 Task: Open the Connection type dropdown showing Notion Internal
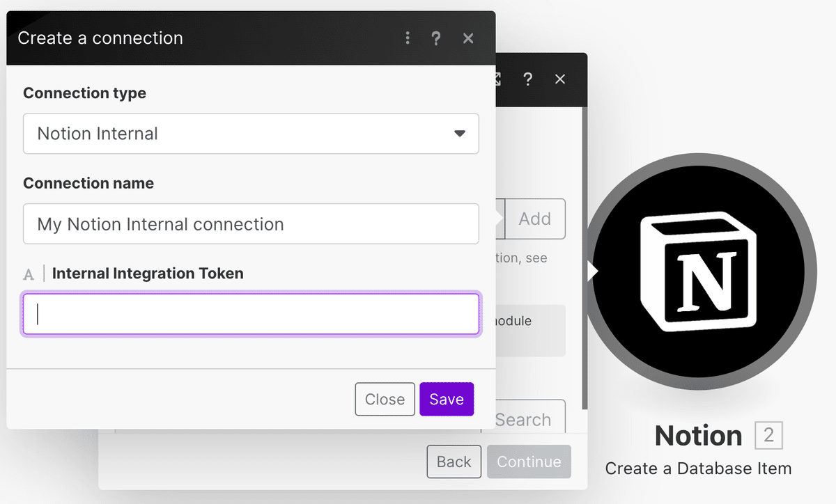251,134
